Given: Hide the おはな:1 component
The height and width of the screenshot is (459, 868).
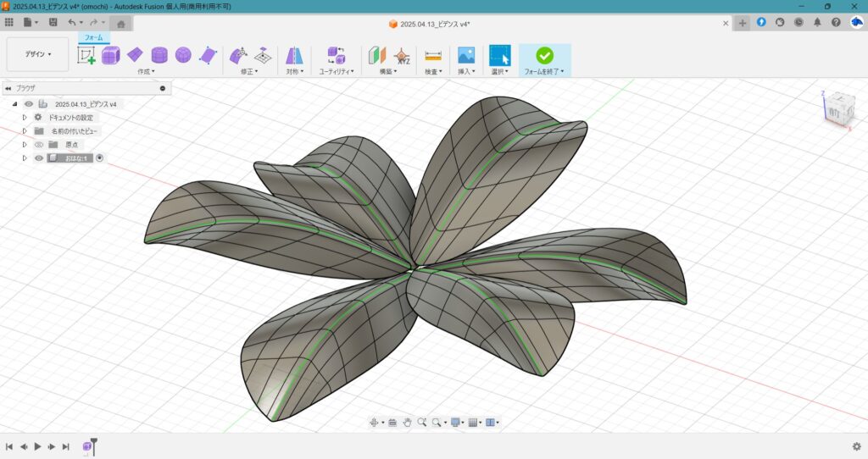Looking at the screenshot, I should pyautogui.click(x=39, y=158).
